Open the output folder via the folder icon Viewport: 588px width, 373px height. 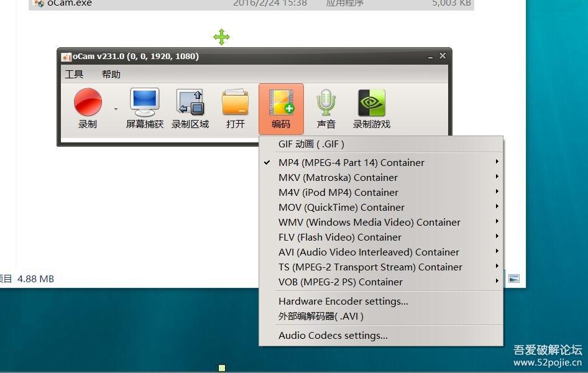coord(236,102)
